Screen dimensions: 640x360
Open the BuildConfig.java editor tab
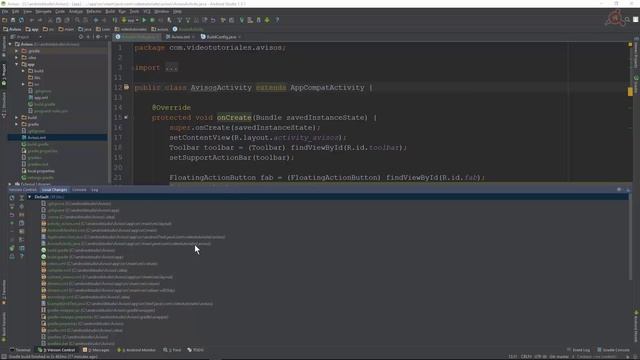(x=221, y=37)
